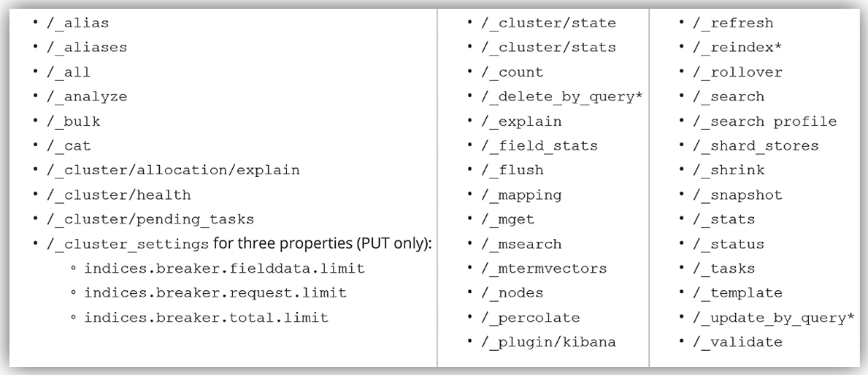This screenshot has height=375, width=868.
Task: Click the /_cluster/pending_tasks item
Action: pyautogui.click(x=150, y=219)
